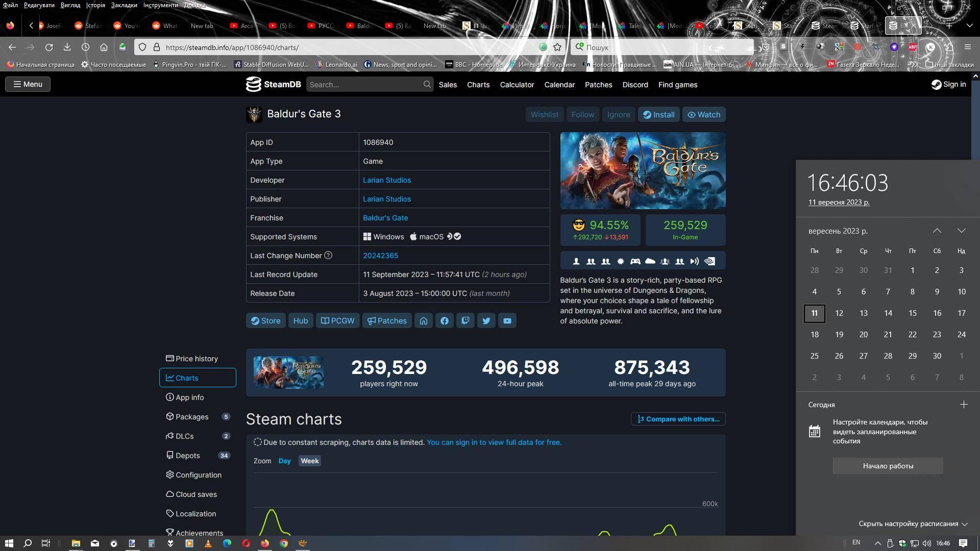
Task: Open the Baldur's Gate franchise link
Action: coord(385,218)
